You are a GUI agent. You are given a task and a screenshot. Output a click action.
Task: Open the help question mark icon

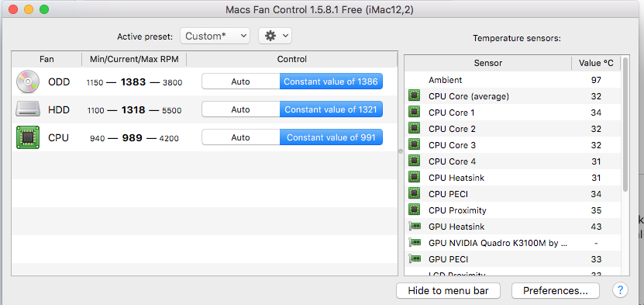(x=620, y=290)
